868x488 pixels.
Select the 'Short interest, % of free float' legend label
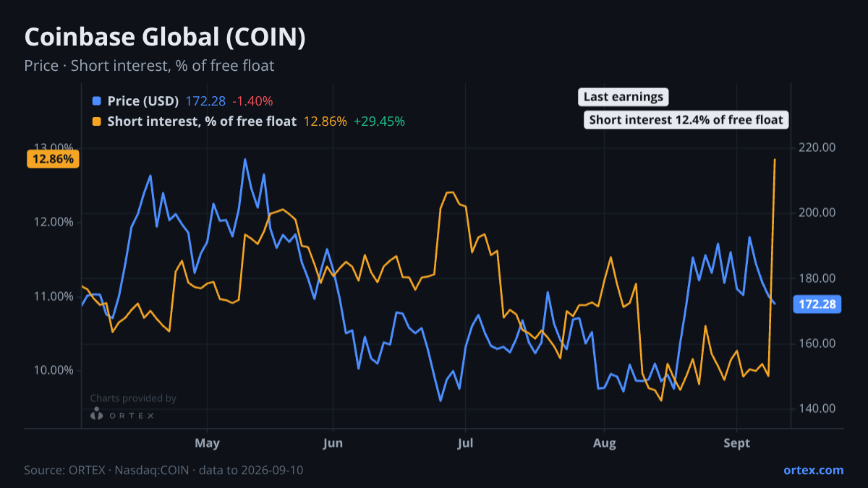202,121
